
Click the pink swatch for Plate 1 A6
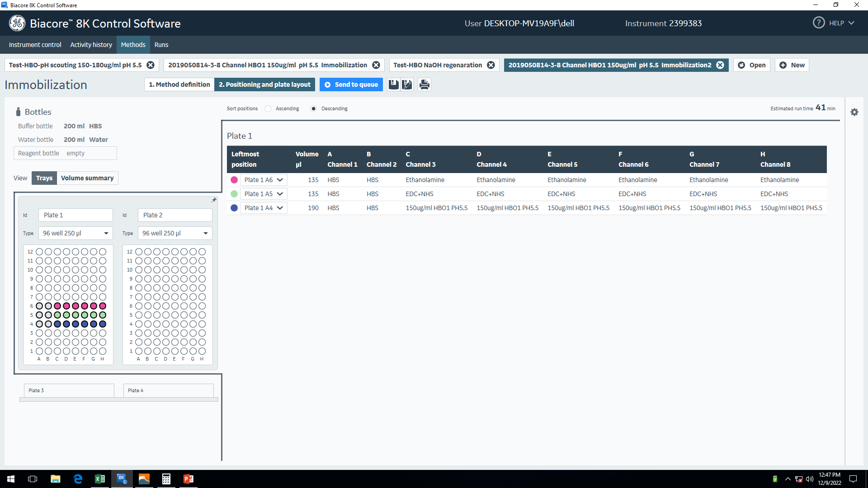(x=234, y=180)
